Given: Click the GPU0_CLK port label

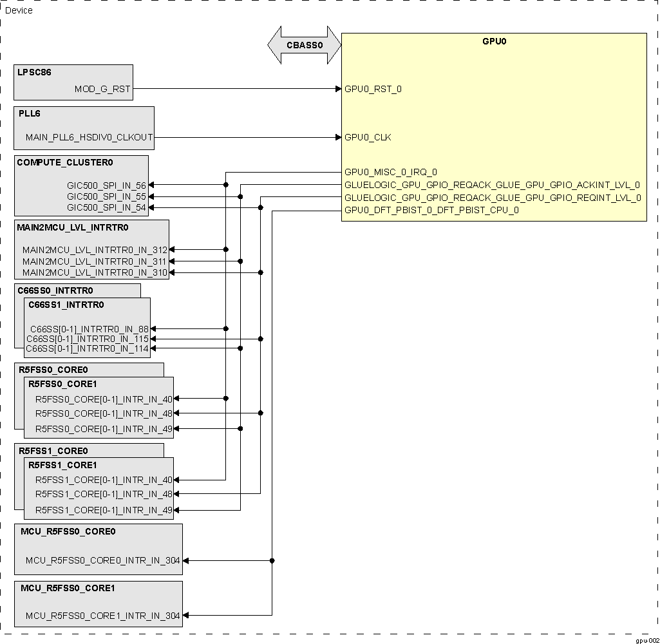Looking at the screenshot, I should pos(368,137).
